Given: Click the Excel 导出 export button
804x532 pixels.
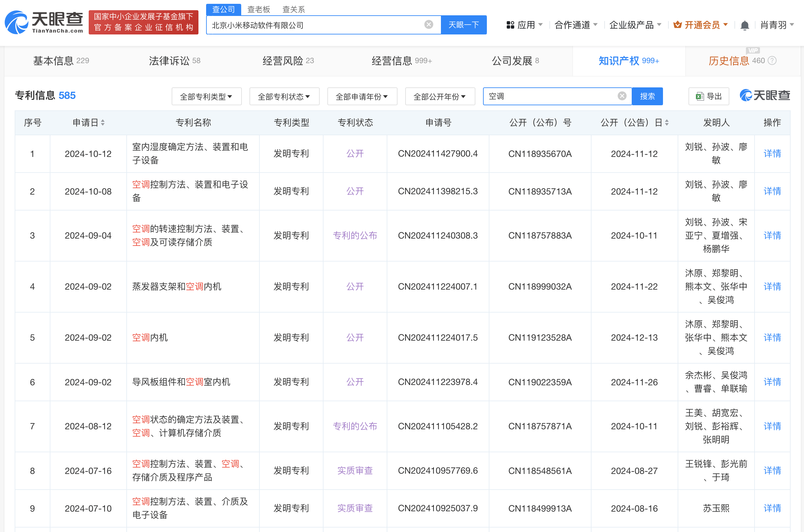Looking at the screenshot, I should coord(708,96).
